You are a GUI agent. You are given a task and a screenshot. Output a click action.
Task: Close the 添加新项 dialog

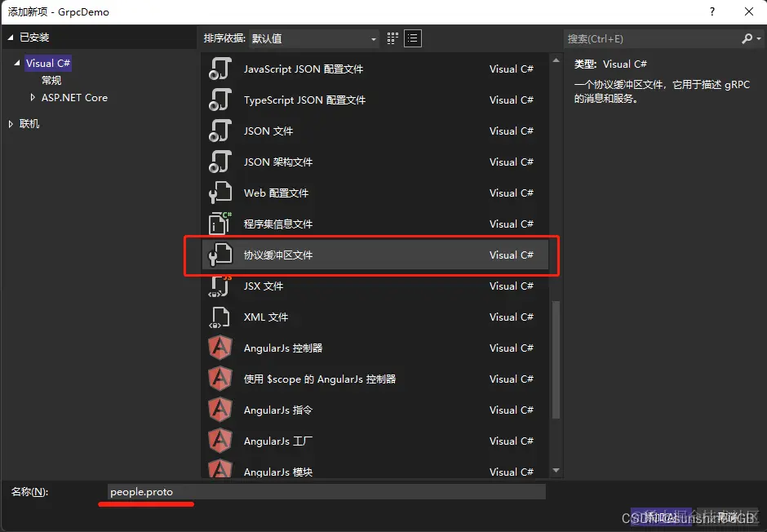pos(749,11)
